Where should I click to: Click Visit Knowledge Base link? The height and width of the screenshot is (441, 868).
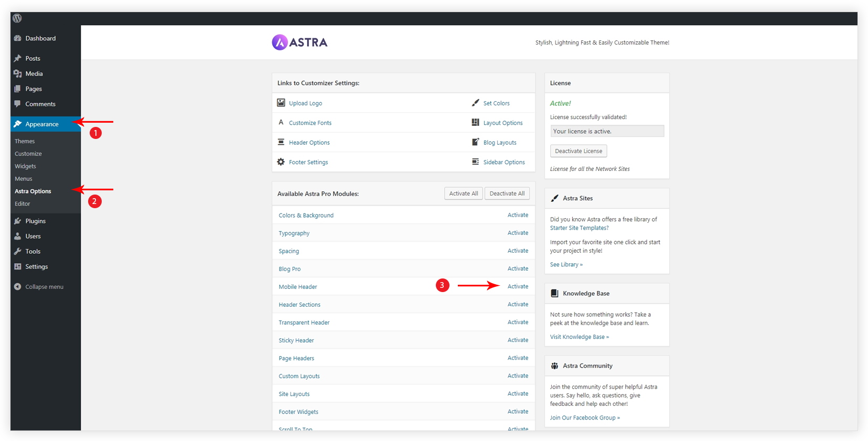580,337
